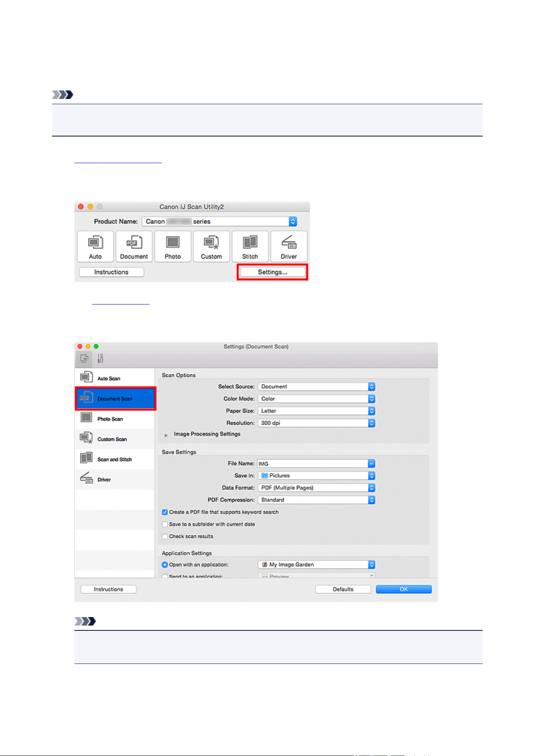Open the My Image Garden application dropdown

(x=316, y=565)
